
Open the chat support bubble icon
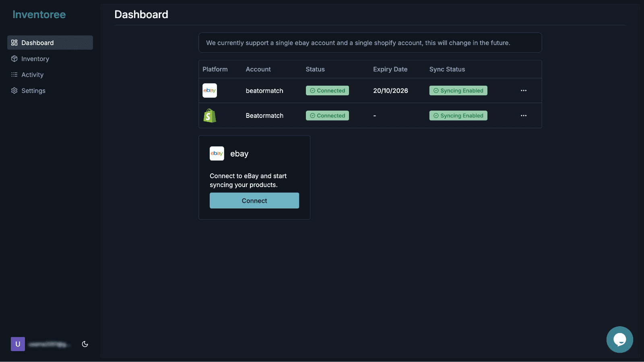point(619,339)
